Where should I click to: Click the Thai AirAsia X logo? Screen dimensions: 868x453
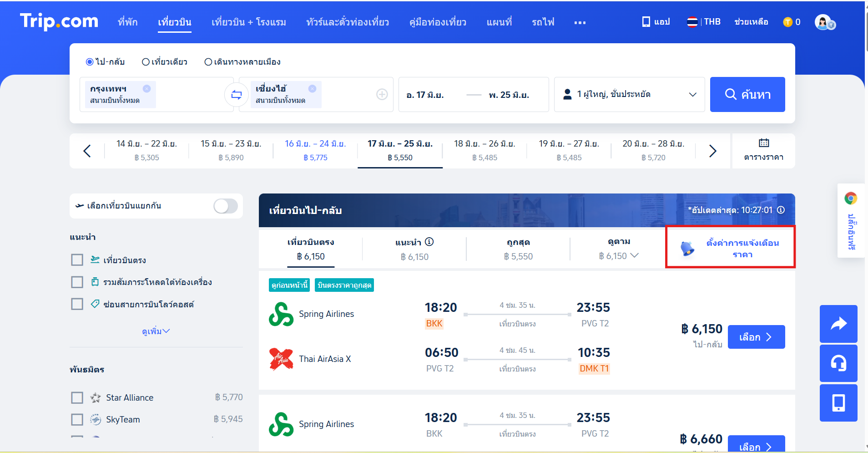pos(281,359)
